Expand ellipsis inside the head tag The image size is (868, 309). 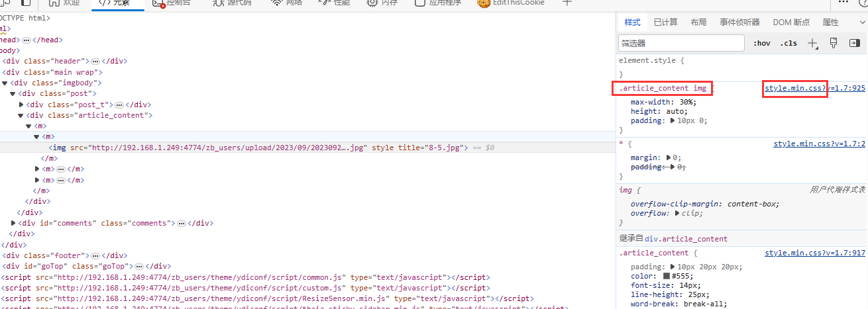tap(27, 40)
